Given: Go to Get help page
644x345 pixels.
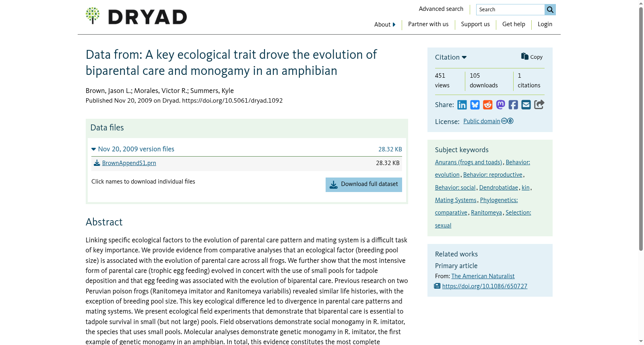Looking at the screenshot, I should tap(514, 24).
